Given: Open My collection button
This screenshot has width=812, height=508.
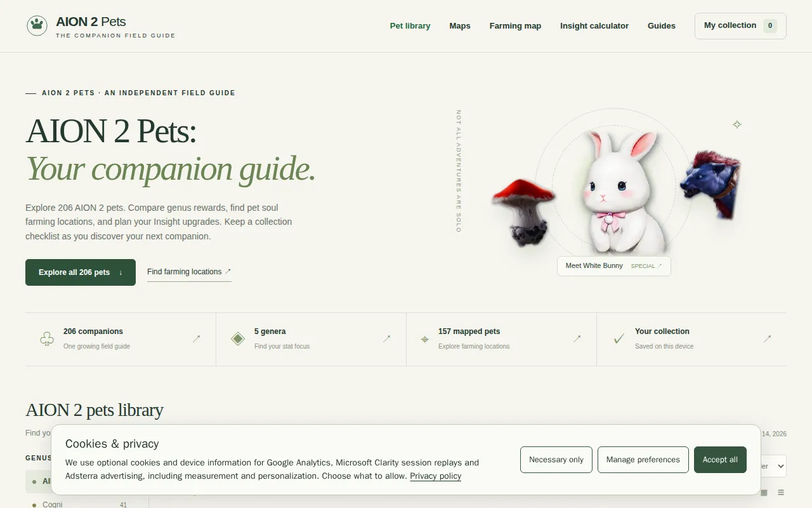Looking at the screenshot, I should tap(740, 26).
